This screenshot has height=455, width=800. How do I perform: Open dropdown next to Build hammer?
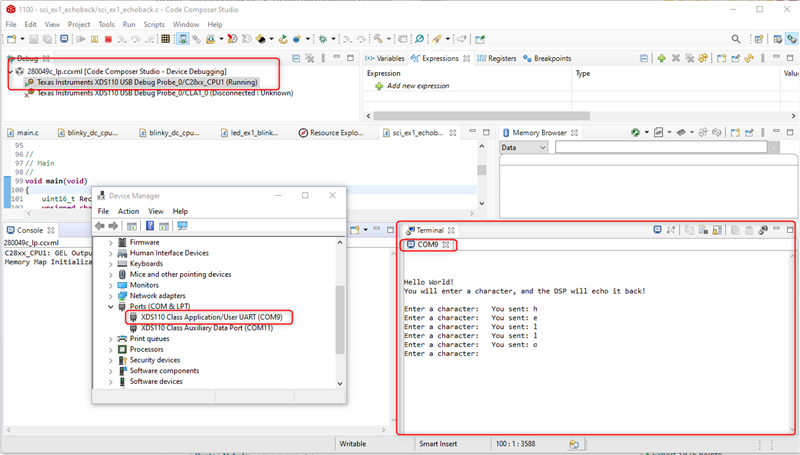click(388, 39)
